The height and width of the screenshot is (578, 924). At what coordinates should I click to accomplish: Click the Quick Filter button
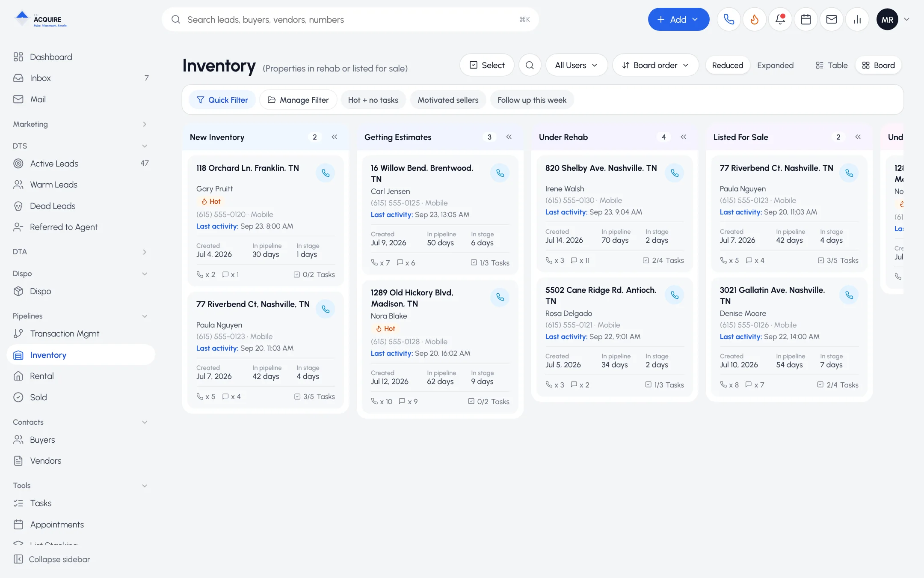click(222, 100)
